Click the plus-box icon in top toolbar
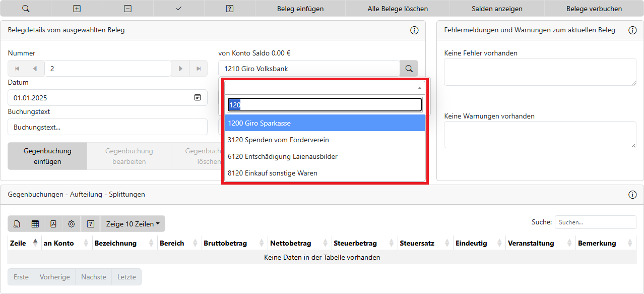This screenshot has height=294, width=644. pos(77,9)
